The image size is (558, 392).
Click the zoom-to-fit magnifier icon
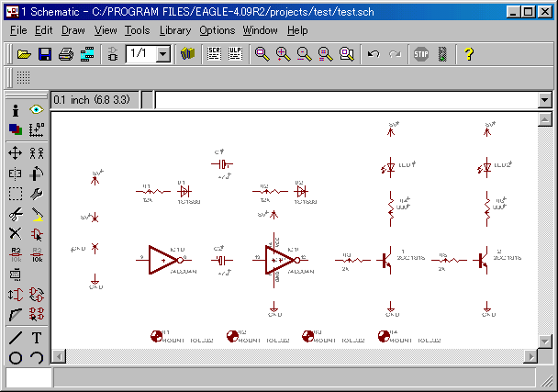tap(262, 54)
